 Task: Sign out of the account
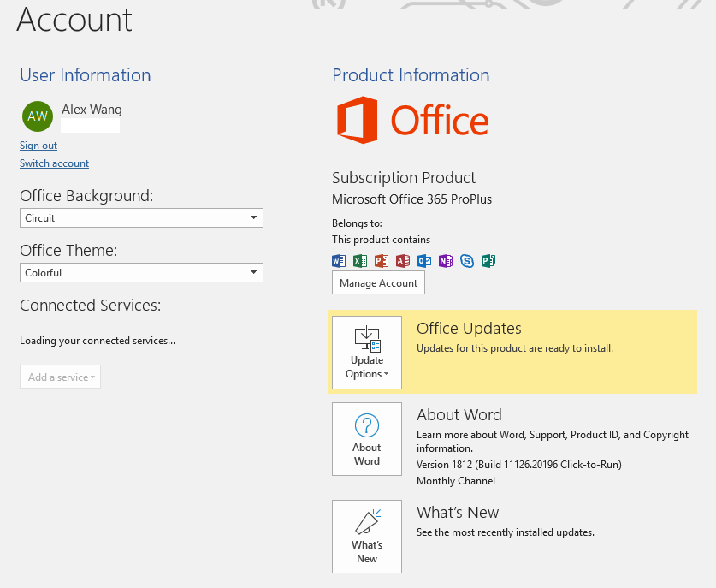coord(38,146)
